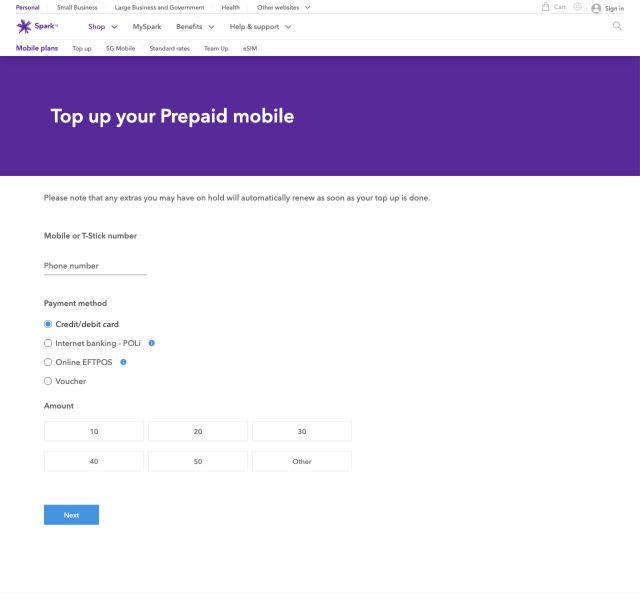Open Large Business and Government section
640x600 pixels.
(x=159, y=7)
